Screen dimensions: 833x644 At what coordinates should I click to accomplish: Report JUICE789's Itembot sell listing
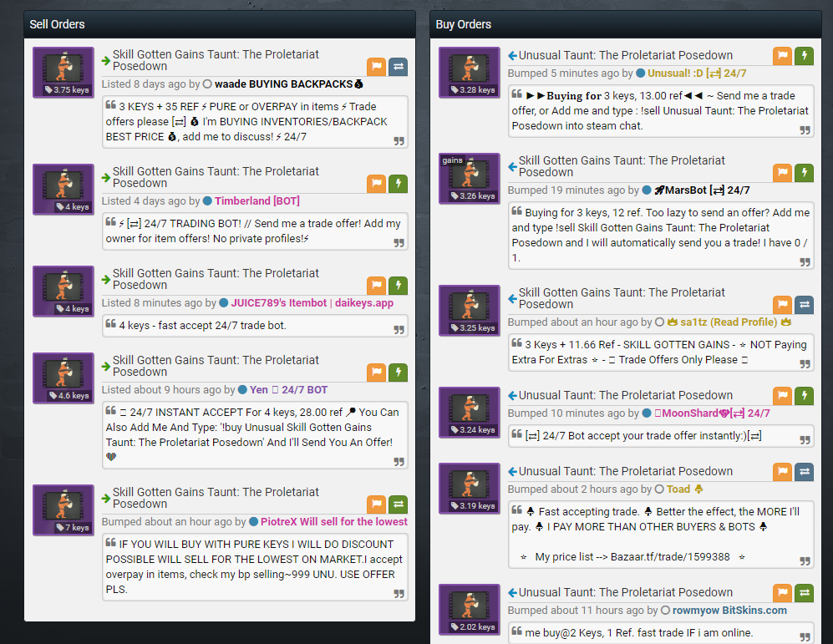(376, 286)
